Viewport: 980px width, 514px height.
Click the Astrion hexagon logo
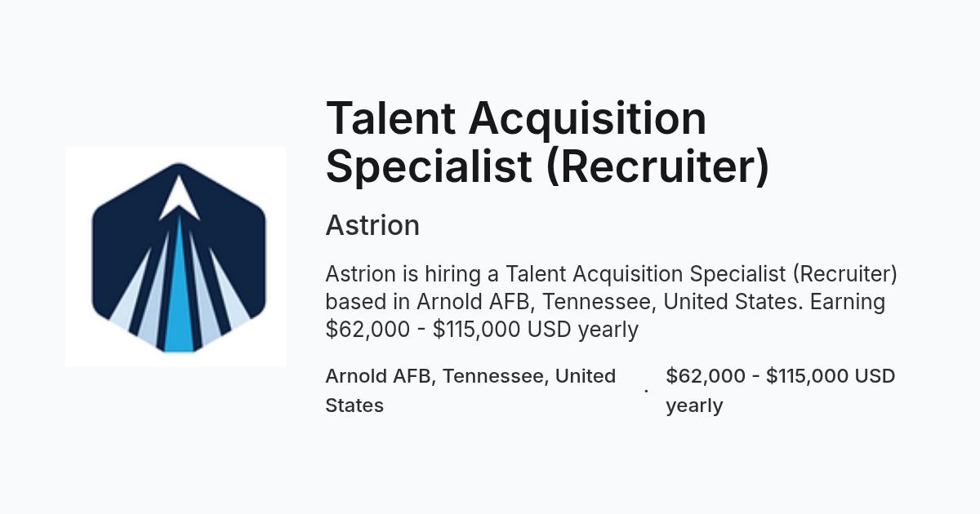(179, 257)
